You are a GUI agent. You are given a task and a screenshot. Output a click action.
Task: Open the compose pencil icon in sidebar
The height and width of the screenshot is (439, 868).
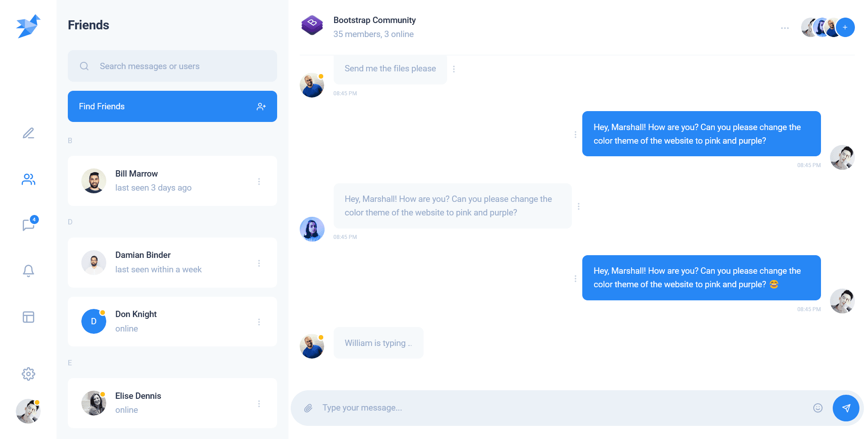(x=28, y=133)
